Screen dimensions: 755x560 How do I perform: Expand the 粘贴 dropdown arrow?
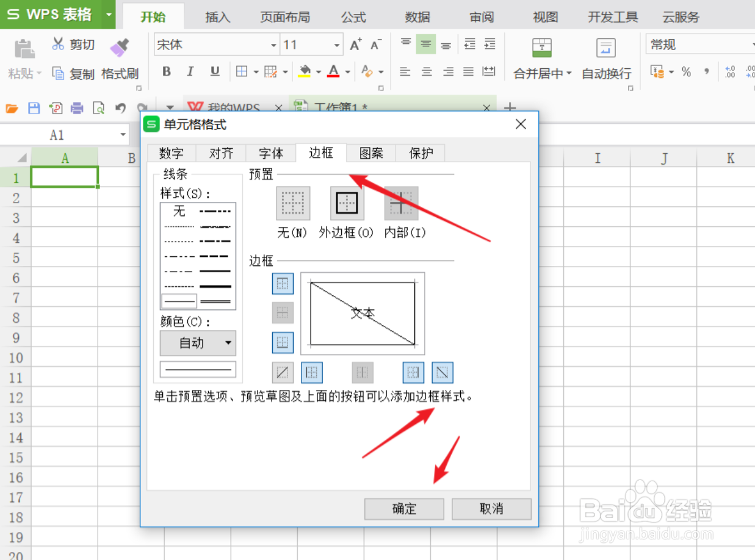tap(39, 74)
